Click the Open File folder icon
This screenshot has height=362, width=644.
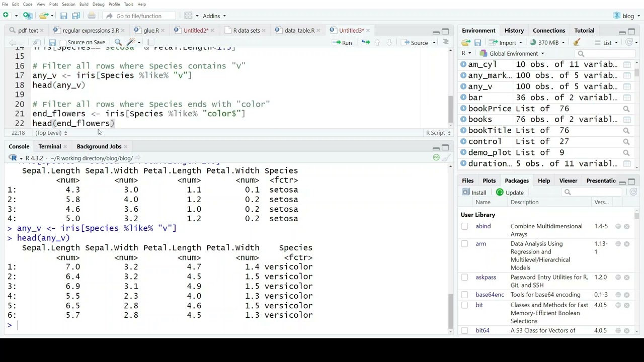[43, 16]
